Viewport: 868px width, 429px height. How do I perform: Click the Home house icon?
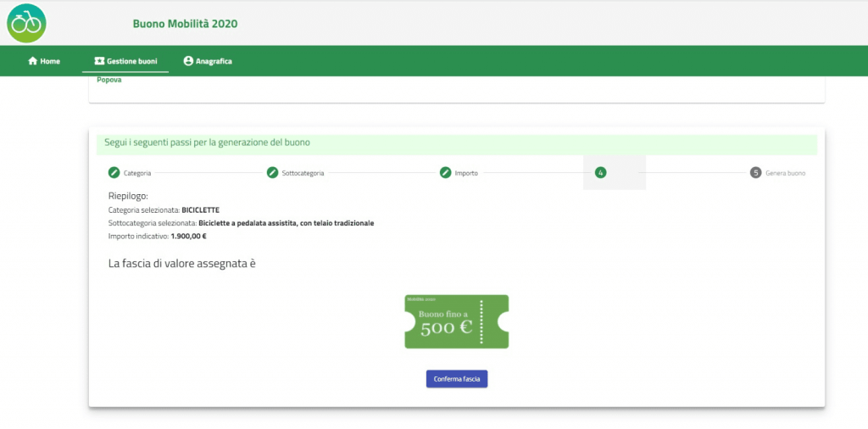coord(33,61)
